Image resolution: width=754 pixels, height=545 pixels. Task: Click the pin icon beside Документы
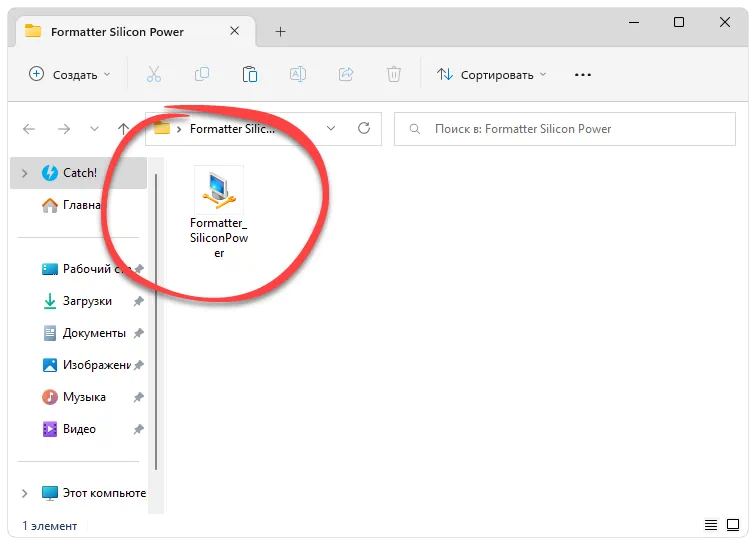(138, 333)
